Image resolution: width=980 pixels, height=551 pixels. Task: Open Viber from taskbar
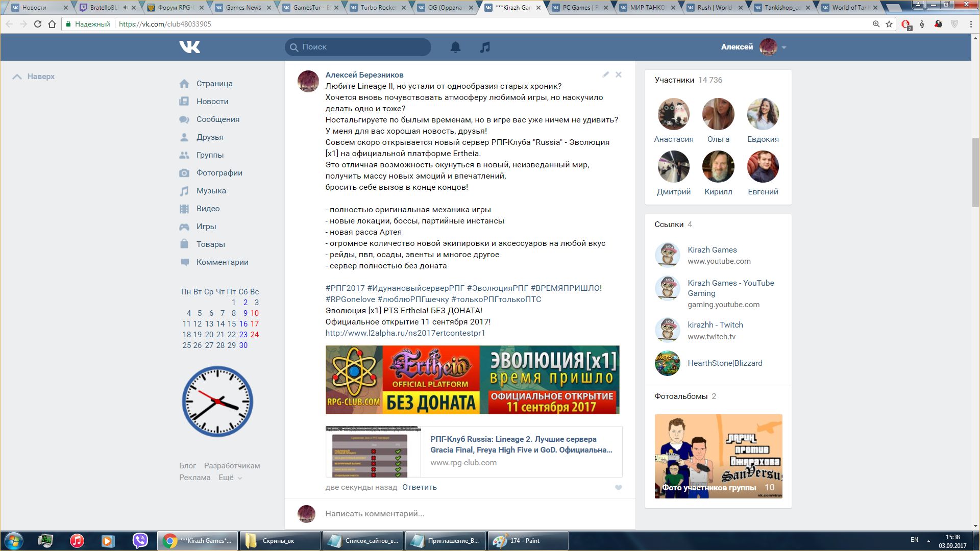click(140, 541)
